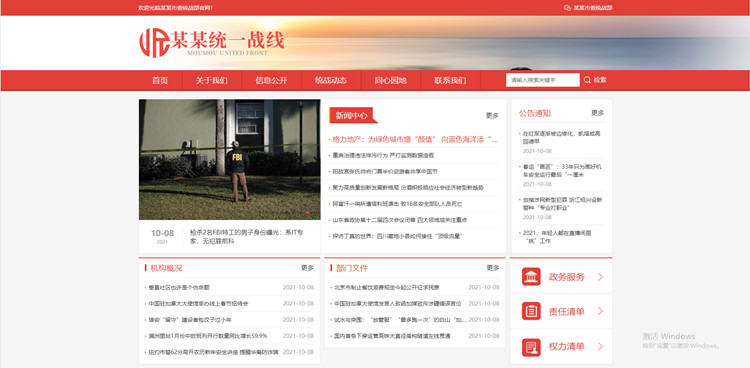Image resolution: width=750 pixels, height=368 pixels.
Task: Open the 联系我们 navigation menu item
Action: coord(450,80)
